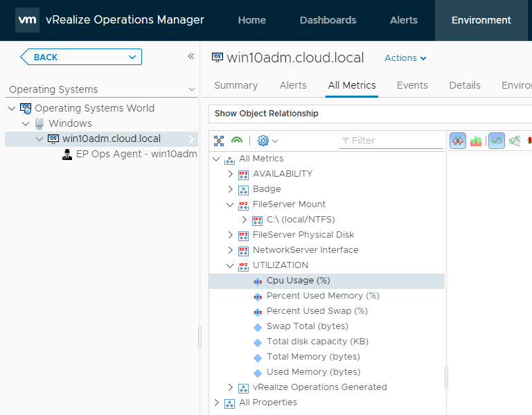
Task: Click the BACK button
Action: [x=81, y=57]
